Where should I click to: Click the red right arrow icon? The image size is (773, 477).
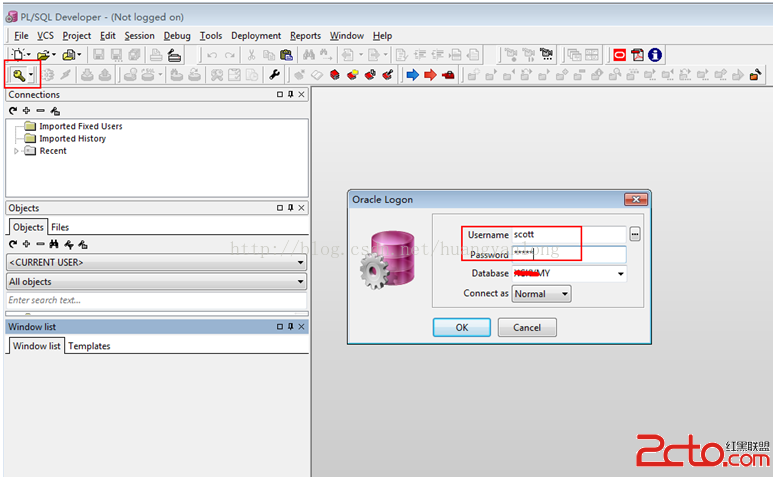click(430, 75)
